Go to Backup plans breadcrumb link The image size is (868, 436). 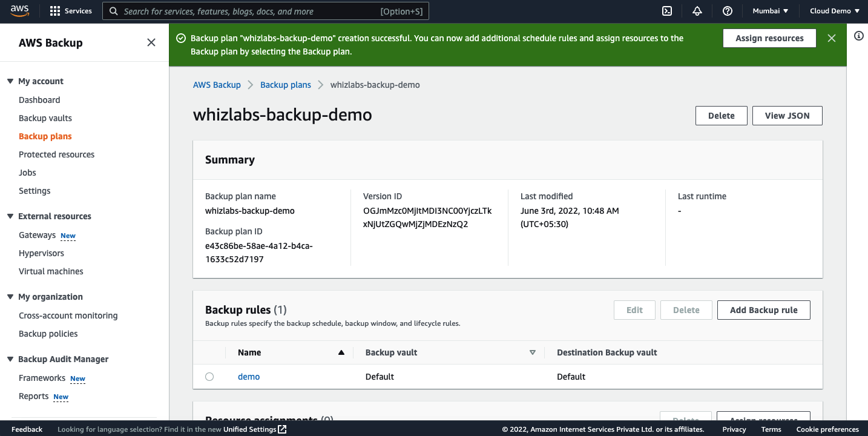coord(286,85)
